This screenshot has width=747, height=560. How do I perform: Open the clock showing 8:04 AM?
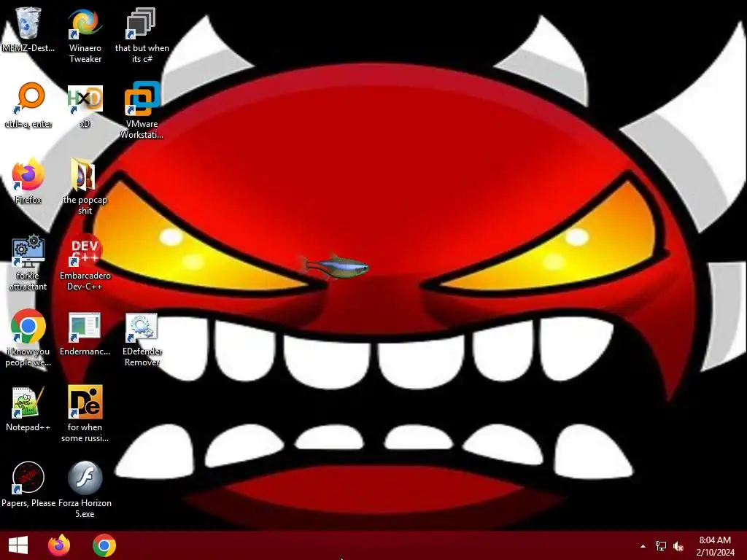(715, 545)
